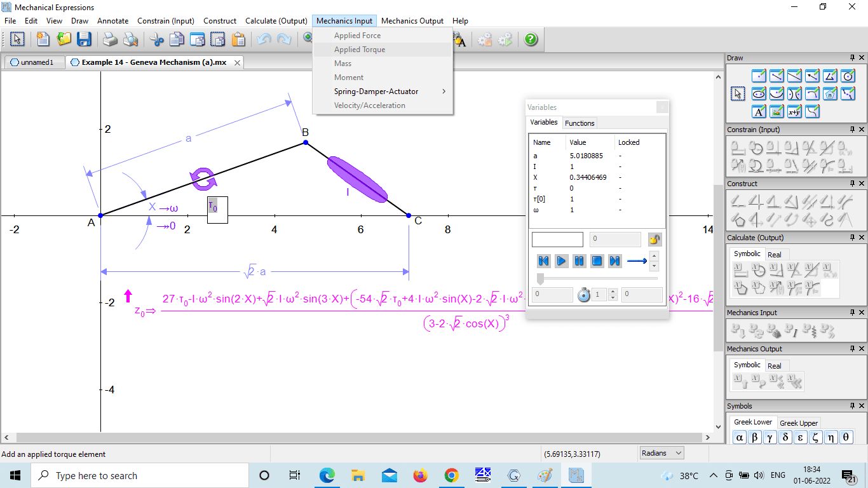868x488 pixels.
Task: Open Chrome from the taskbar
Action: point(451,475)
